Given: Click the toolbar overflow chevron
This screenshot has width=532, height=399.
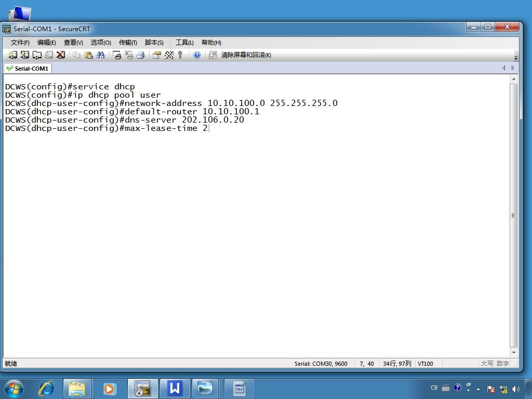Looking at the screenshot, I should pyautogui.click(x=516, y=58).
